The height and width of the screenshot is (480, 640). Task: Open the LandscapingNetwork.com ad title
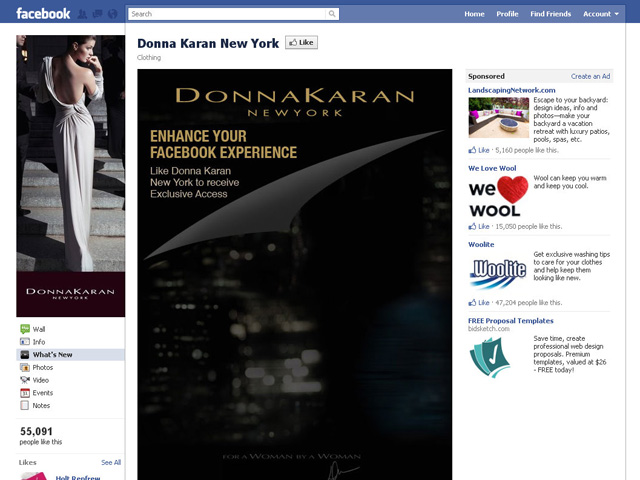[511, 90]
